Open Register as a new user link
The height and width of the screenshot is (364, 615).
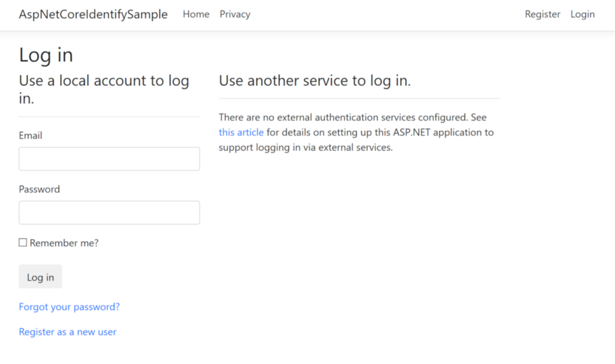coord(68,332)
